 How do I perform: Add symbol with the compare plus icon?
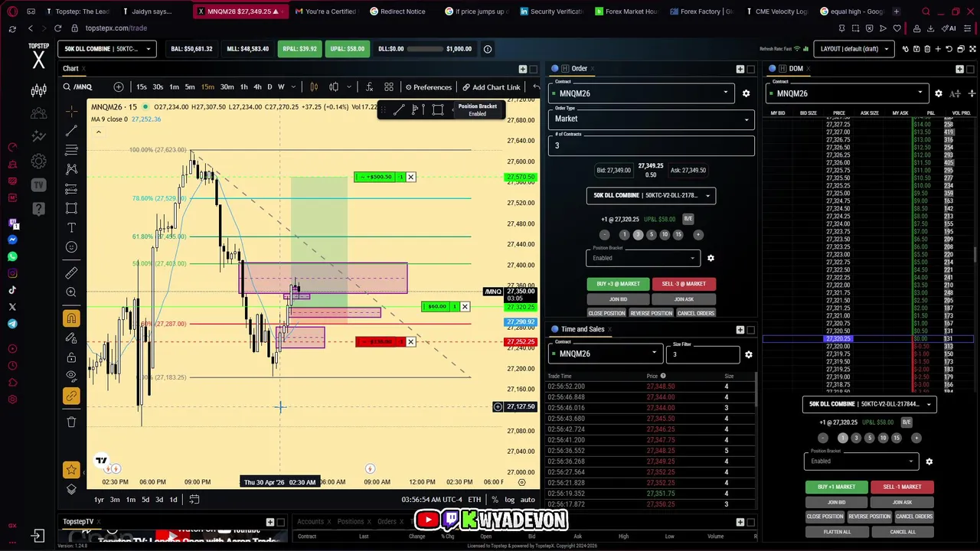(x=119, y=87)
